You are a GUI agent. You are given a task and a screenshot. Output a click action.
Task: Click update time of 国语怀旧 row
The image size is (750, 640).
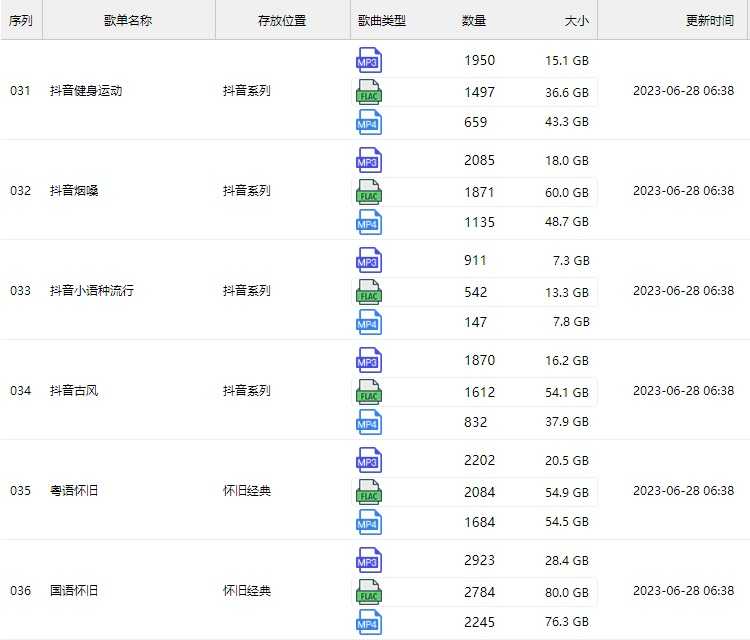pos(684,590)
